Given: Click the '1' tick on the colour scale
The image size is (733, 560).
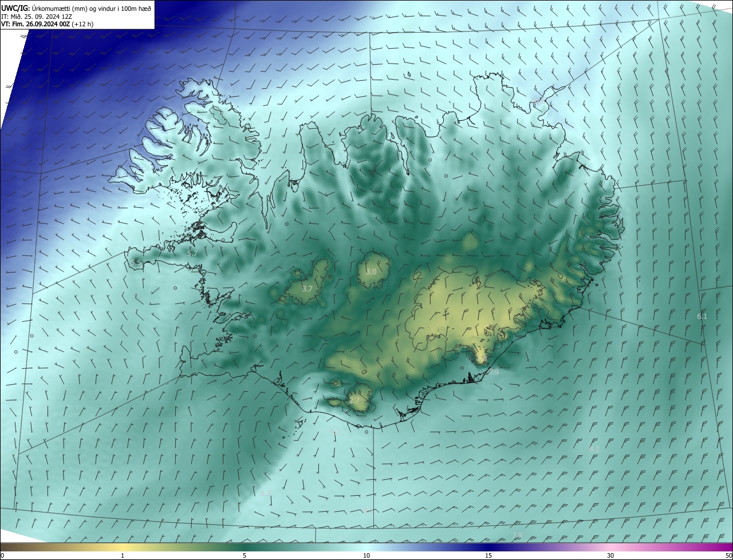Looking at the screenshot, I should pyautogui.click(x=123, y=555).
